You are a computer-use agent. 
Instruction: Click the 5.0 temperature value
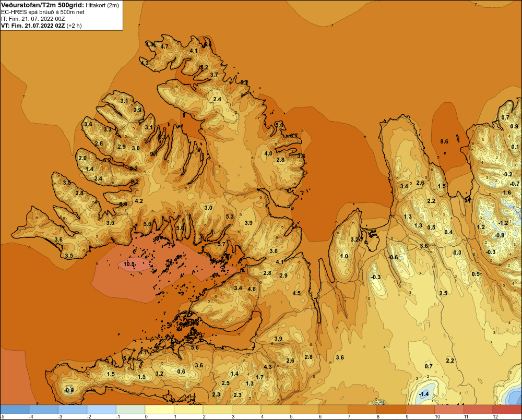(279, 125)
